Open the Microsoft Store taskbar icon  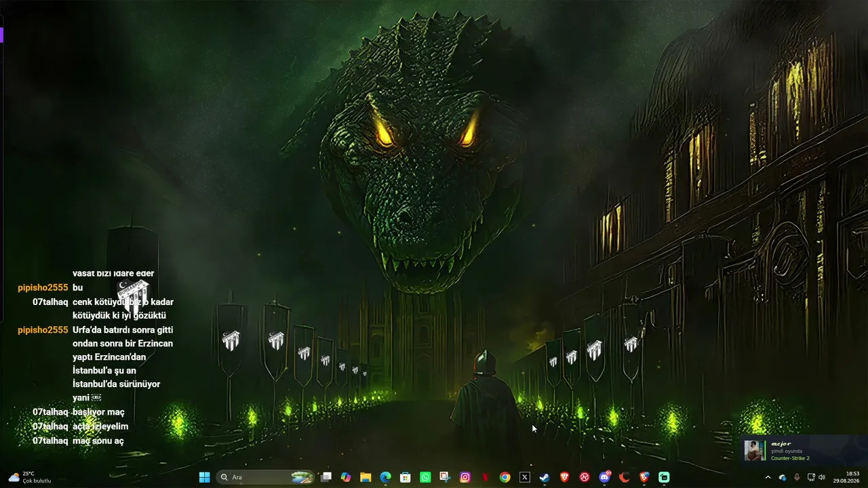pos(406,477)
